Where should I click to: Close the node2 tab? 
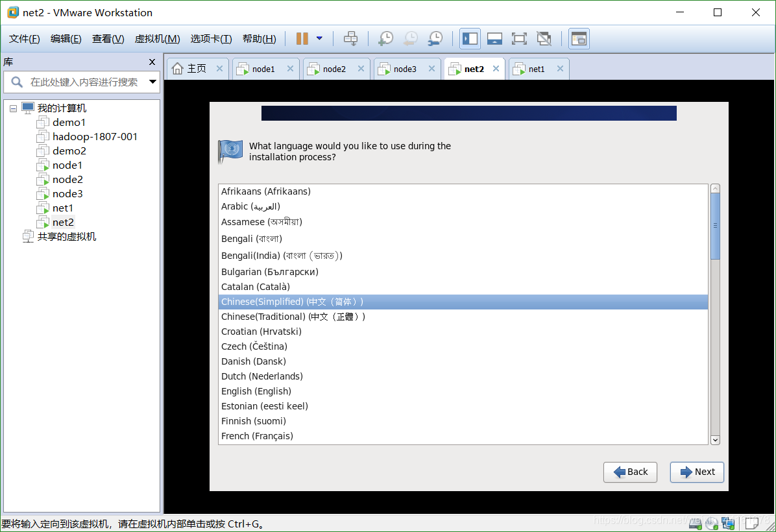point(361,69)
